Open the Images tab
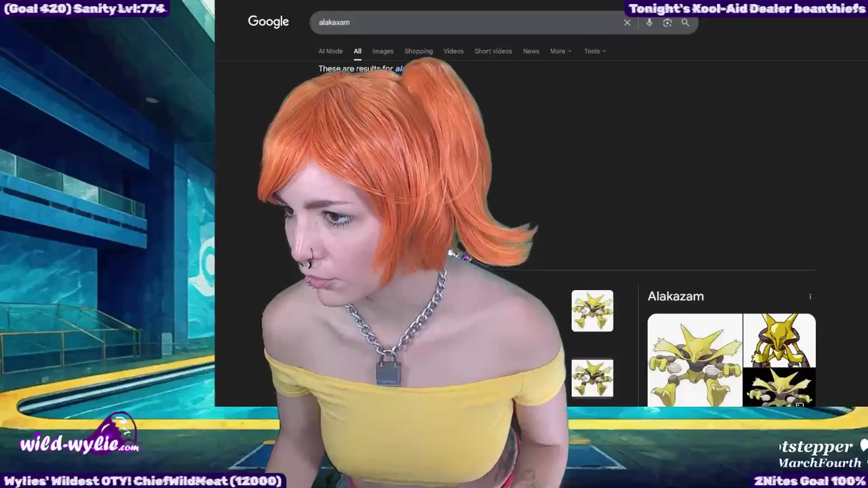 pyautogui.click(x=383, y=51)
